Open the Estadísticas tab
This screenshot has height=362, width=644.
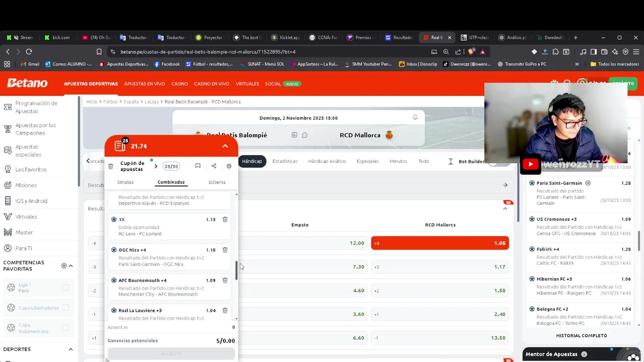coord(285,161)
